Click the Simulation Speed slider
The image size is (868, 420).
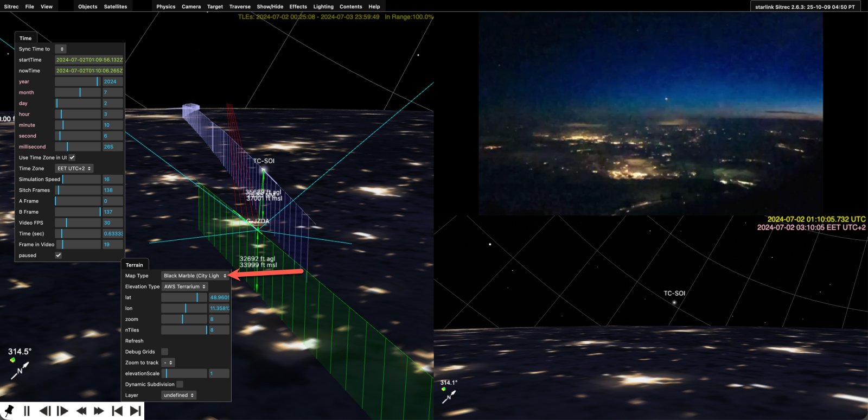78,179
